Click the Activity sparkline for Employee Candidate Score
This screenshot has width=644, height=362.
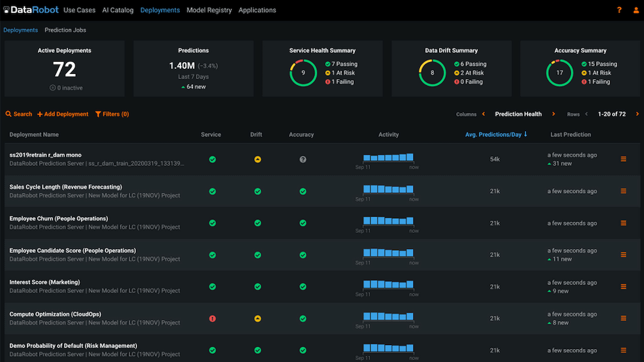(x=389, y=252)
